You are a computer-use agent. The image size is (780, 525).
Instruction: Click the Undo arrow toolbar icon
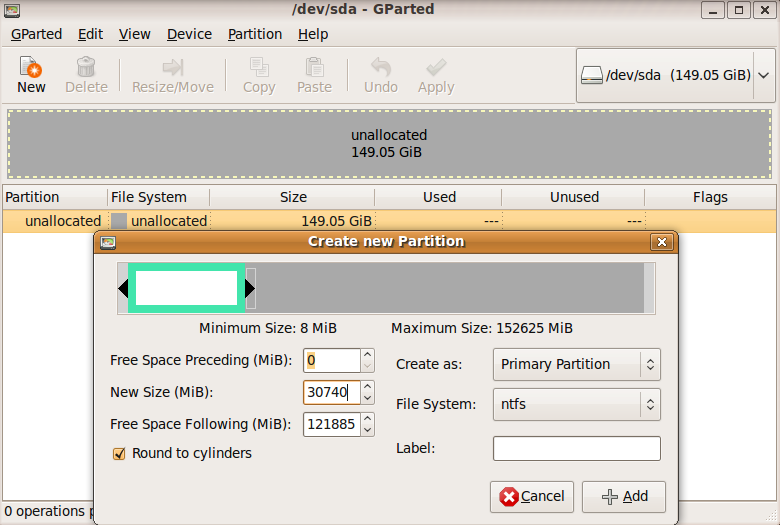coord(381,67)
